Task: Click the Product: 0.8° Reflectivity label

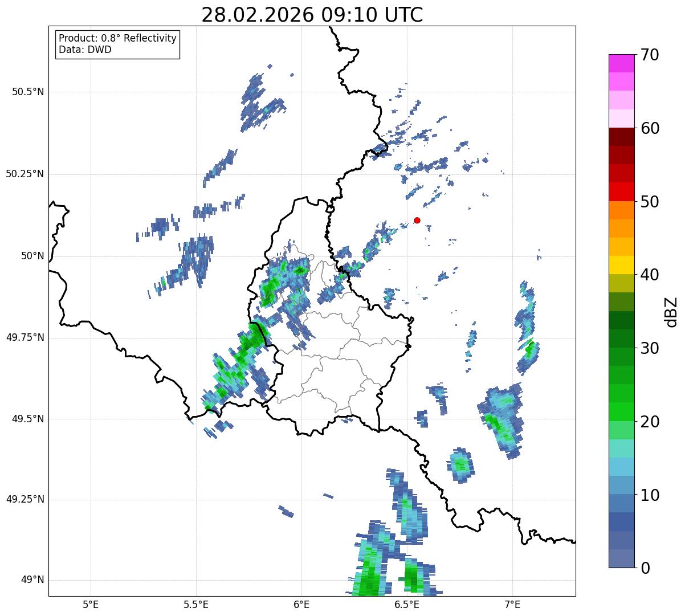Action: pyautogui.click(x=118, y=38)
